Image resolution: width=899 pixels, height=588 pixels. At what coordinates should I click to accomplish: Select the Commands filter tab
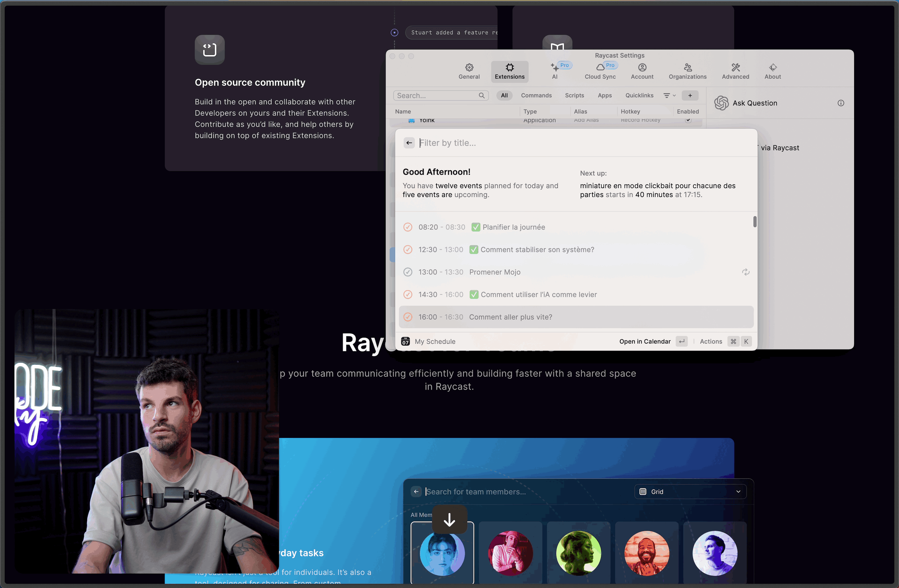[536, 95]
